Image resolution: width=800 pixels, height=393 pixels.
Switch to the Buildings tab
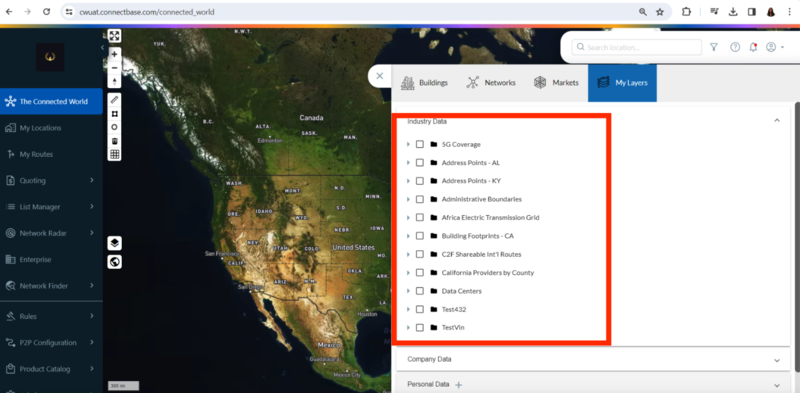424,83
